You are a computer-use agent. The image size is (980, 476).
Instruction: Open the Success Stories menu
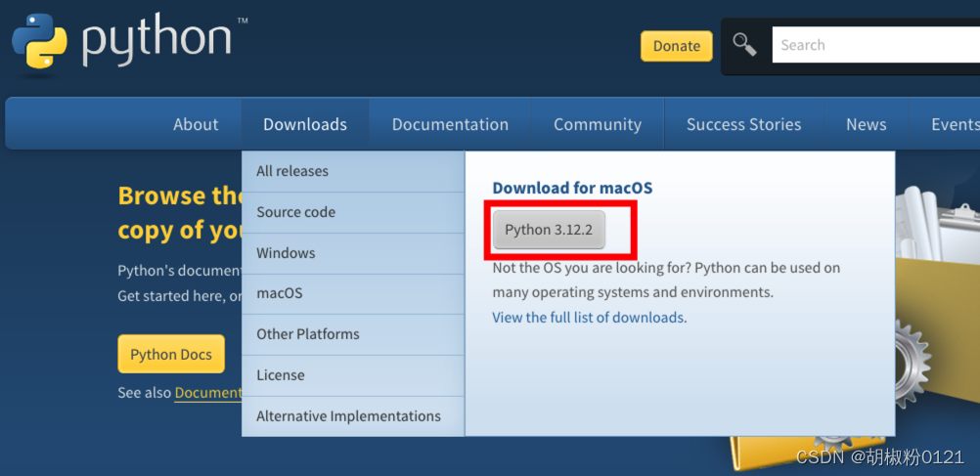tap(743, 124)
